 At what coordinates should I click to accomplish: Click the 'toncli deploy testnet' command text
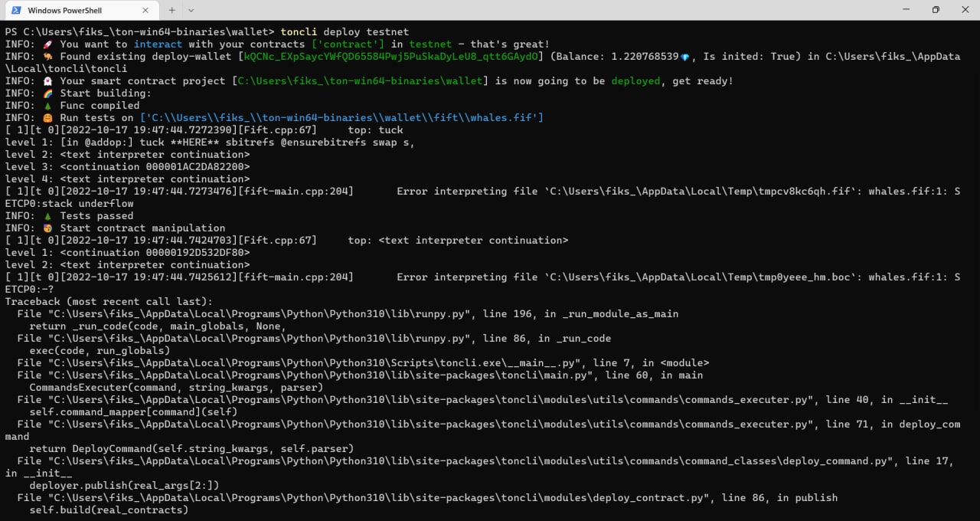click(345, 32)
